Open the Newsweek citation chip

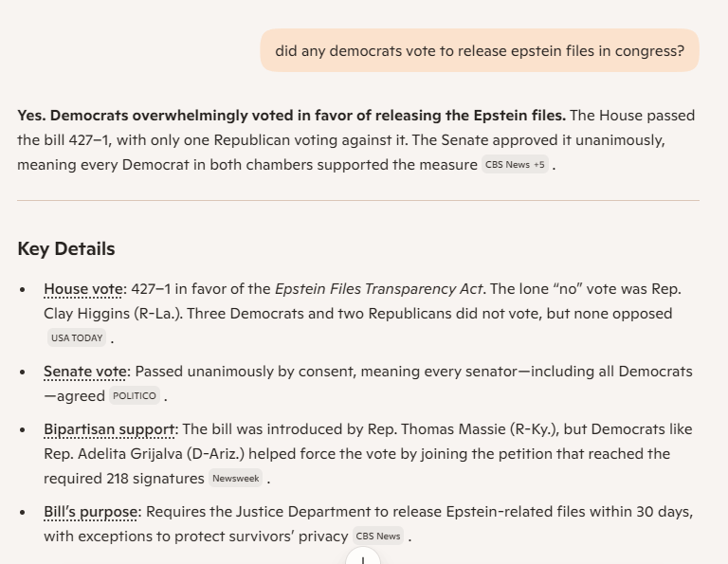pyautogui.click(x=235, y=479)
